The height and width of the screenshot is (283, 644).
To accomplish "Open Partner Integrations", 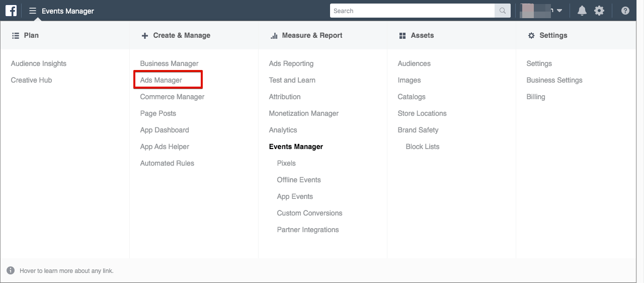I will (308, 230).
